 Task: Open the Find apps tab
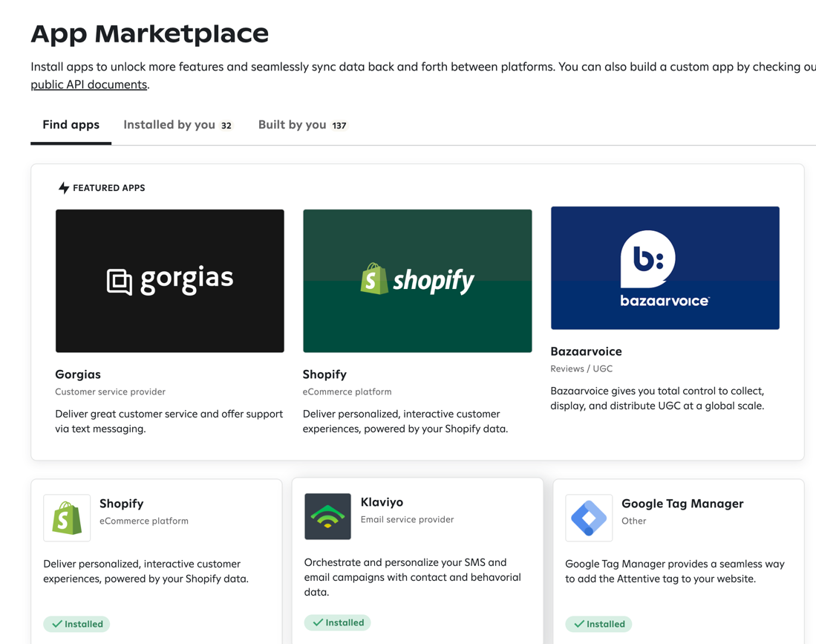(x=71, y=125)
